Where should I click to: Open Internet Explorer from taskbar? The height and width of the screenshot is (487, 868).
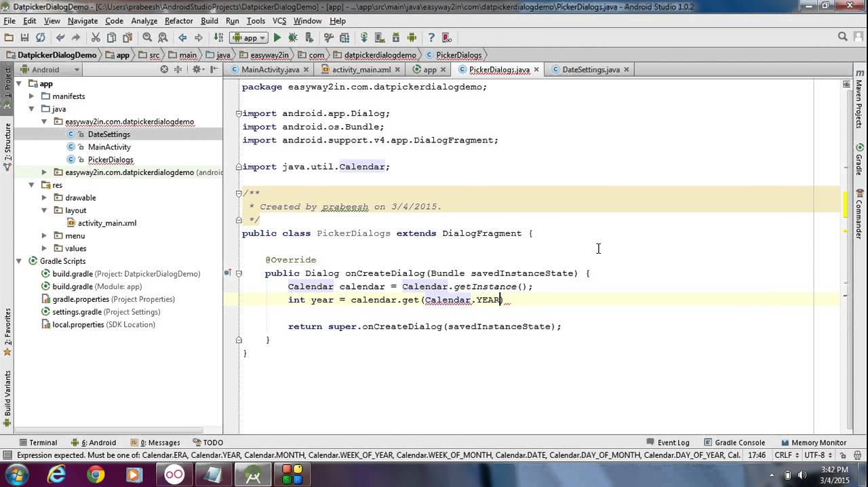click(x=56, y=475)
